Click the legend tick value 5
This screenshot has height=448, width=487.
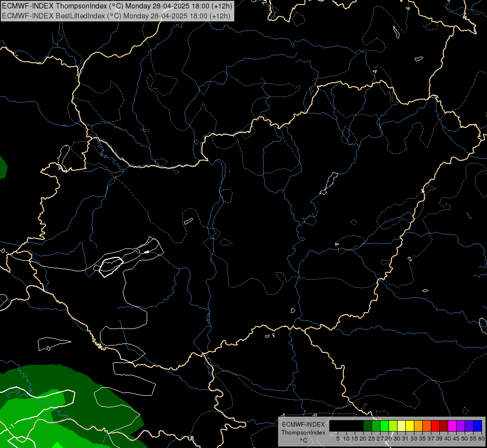click(x=338, y=439)
